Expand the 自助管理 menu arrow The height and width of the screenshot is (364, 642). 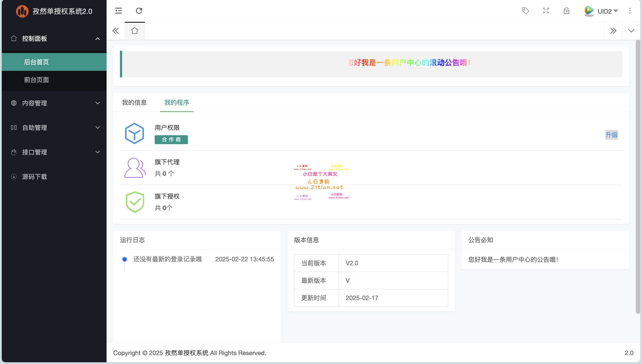pos(98,127)
